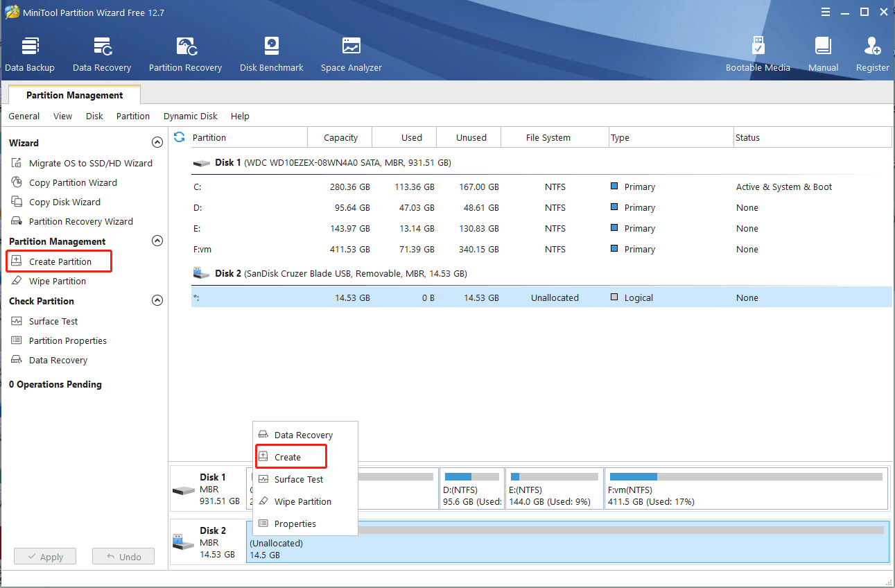This screenshot has width=895, height=588.
Task: Open the Dynamic Disk menu
Action: tap(191, 116)
